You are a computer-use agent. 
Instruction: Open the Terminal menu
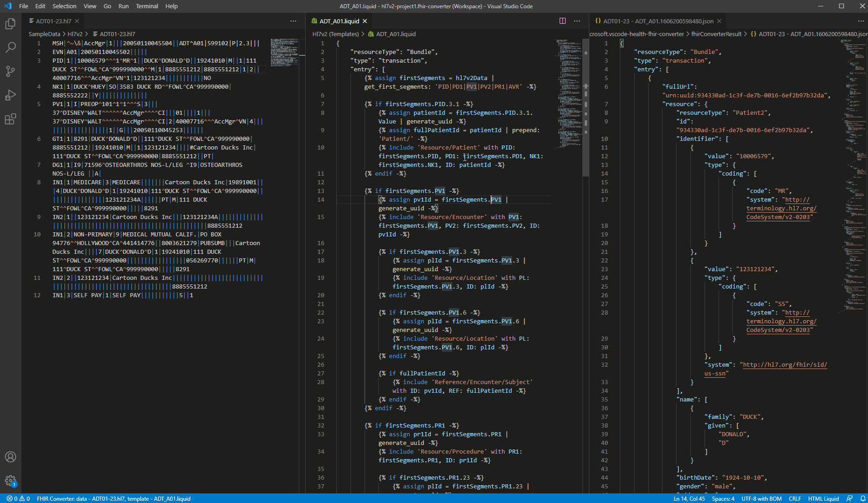pos(147,6)
